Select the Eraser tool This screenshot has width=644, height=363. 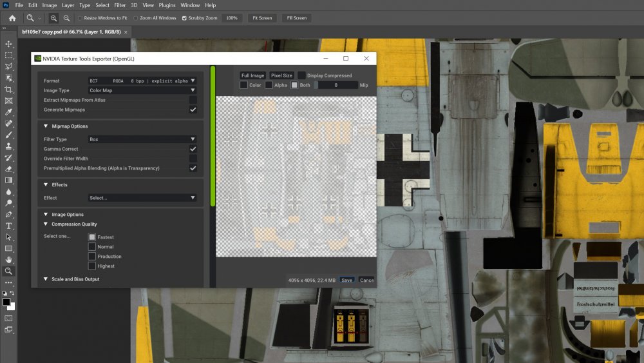(9, 169)
